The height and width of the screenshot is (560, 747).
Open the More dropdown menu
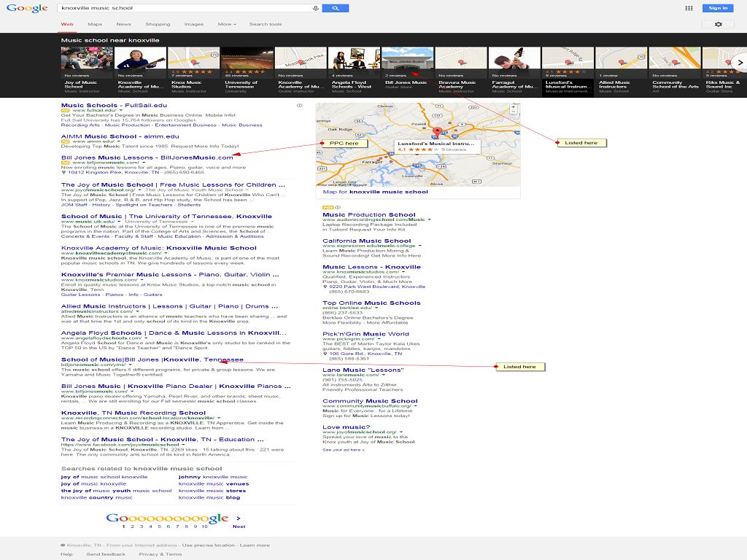(x=227, y=24)
